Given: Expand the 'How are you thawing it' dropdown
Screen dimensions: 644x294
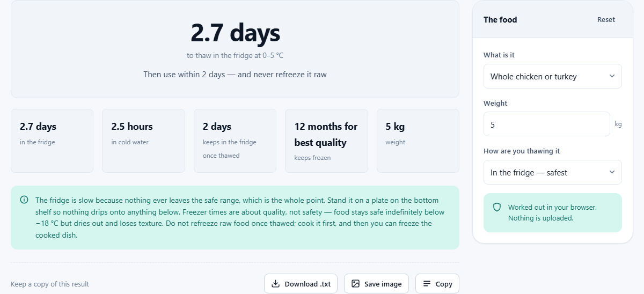Looking at the screenshot, I should click(x=553, y=172).
